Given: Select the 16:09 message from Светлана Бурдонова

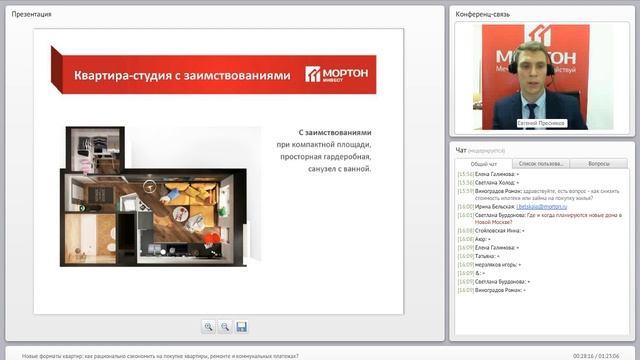Looking at the screenshot, I should tap(494, 282).
